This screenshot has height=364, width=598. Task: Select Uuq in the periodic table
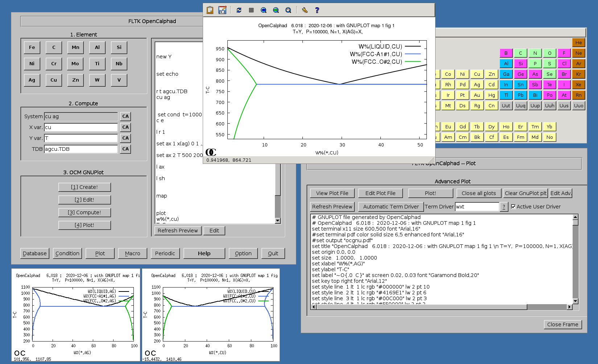(521, 106)
